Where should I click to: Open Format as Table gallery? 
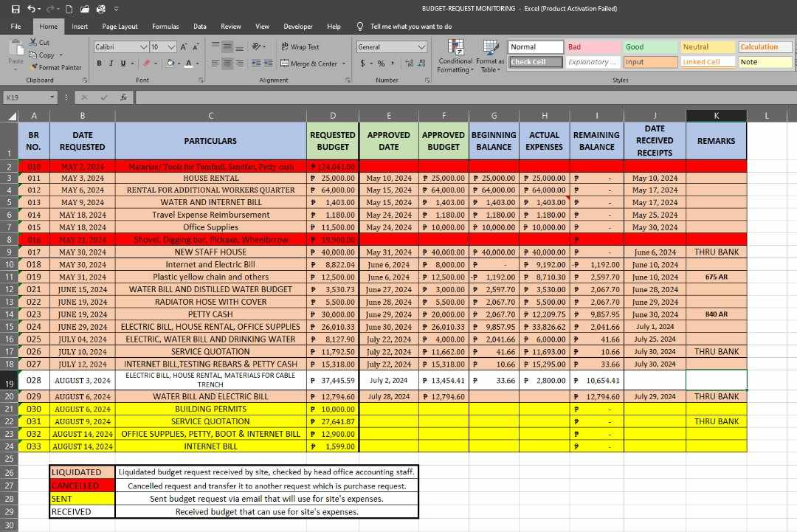[490, 56]
